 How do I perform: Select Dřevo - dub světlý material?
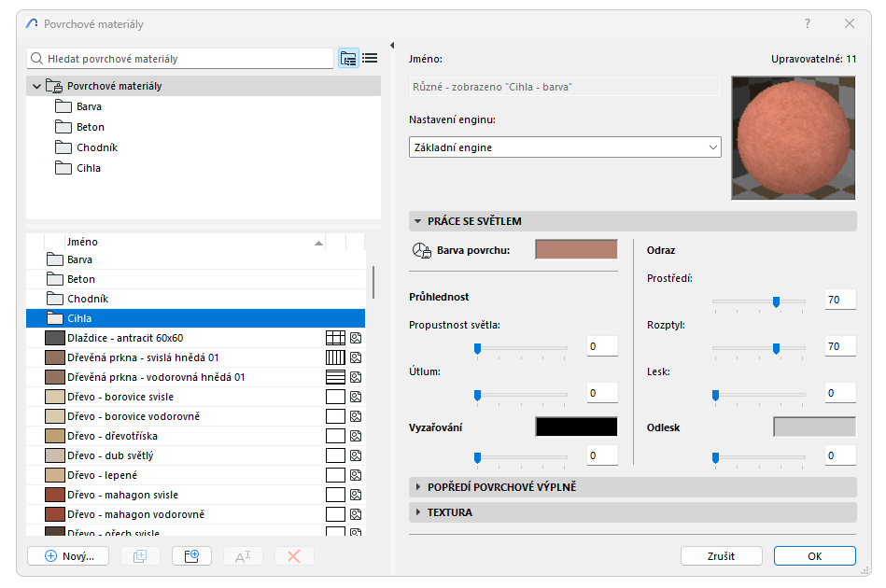(x=195, y=455)
